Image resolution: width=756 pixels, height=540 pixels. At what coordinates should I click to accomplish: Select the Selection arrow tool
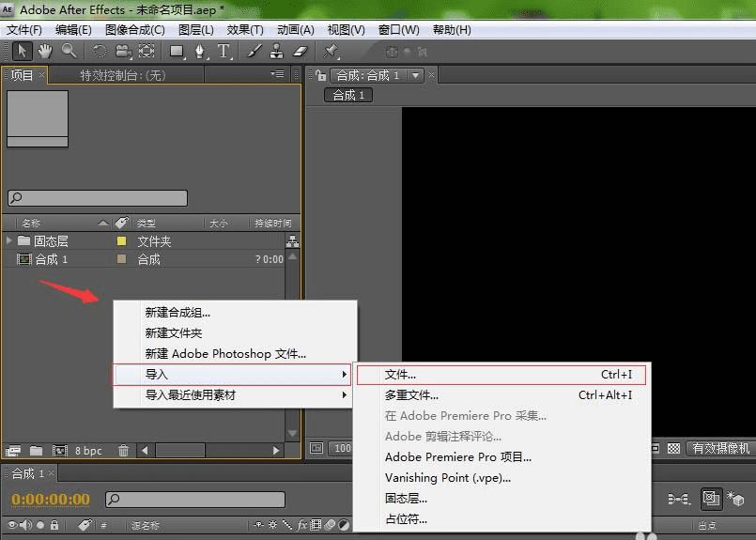pos(23,51)
